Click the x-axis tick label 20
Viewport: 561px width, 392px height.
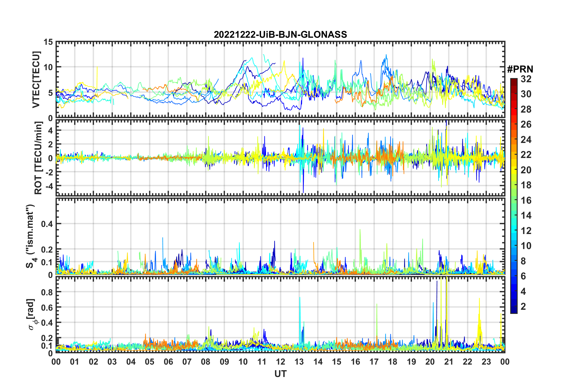430,362
